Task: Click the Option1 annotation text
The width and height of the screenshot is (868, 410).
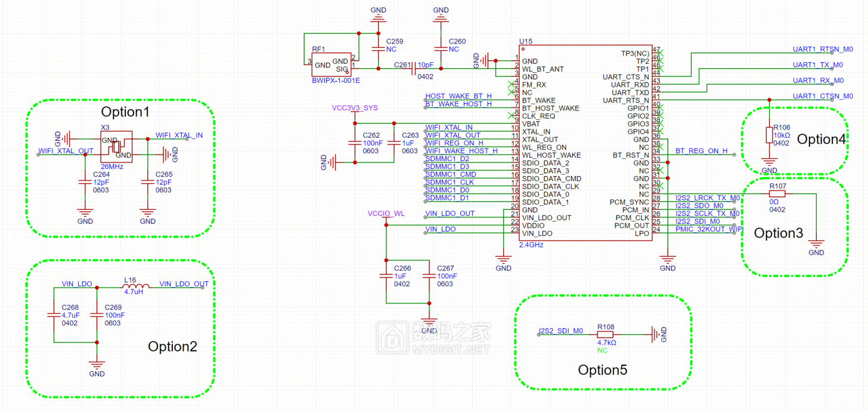Action: tap(125, 112)
